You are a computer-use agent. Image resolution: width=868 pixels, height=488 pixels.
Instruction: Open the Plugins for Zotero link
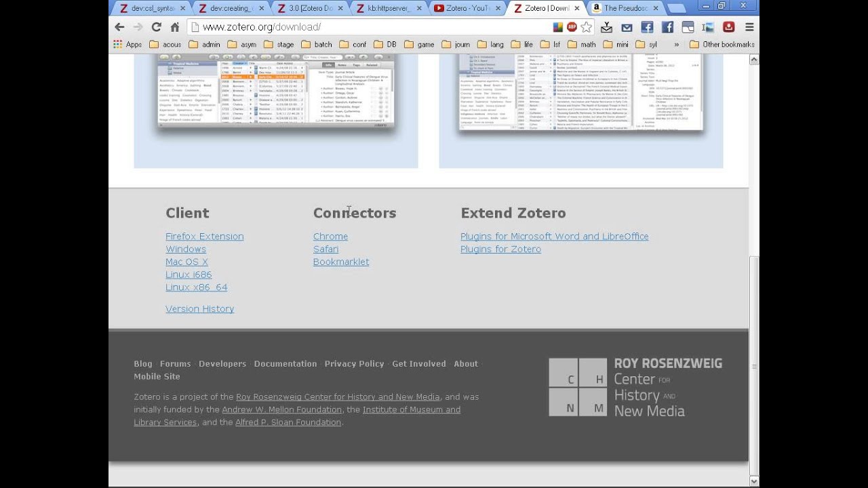[x=500, y=249]
